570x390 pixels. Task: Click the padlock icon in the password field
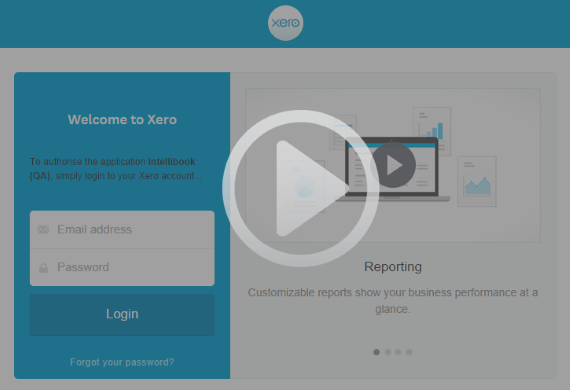(43, 268)
